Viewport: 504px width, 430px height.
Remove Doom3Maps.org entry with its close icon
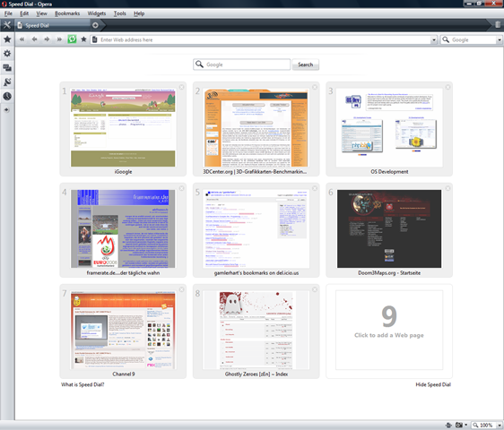[448, 188]
